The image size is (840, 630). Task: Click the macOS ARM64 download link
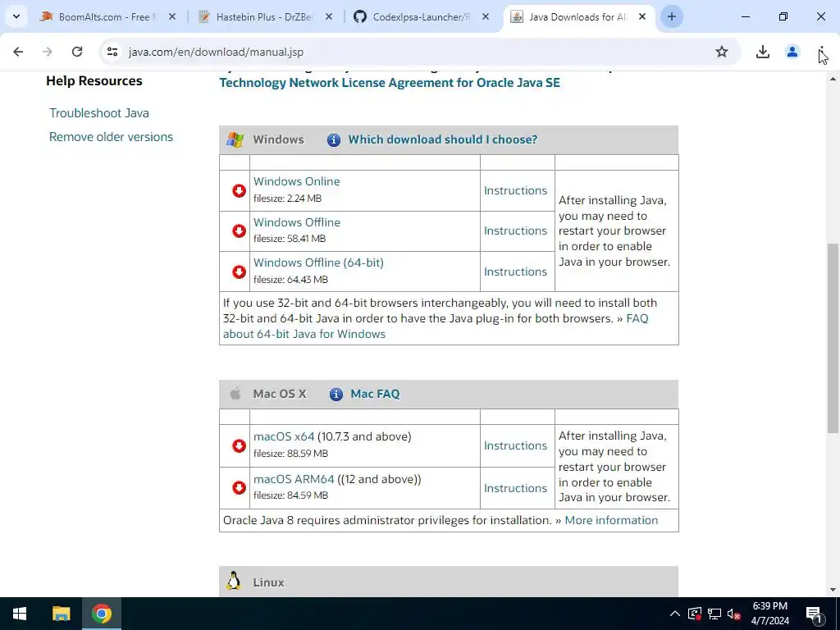294,479
